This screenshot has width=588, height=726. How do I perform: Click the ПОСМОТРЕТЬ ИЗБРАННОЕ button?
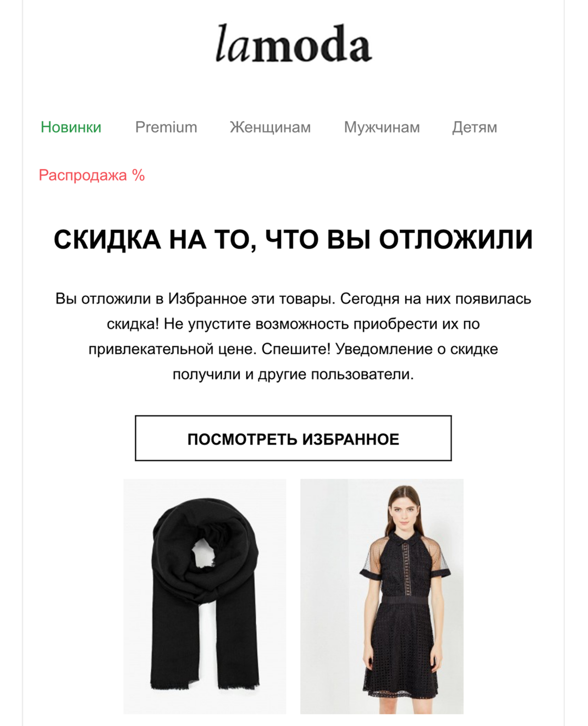click(x=293, y=438)
